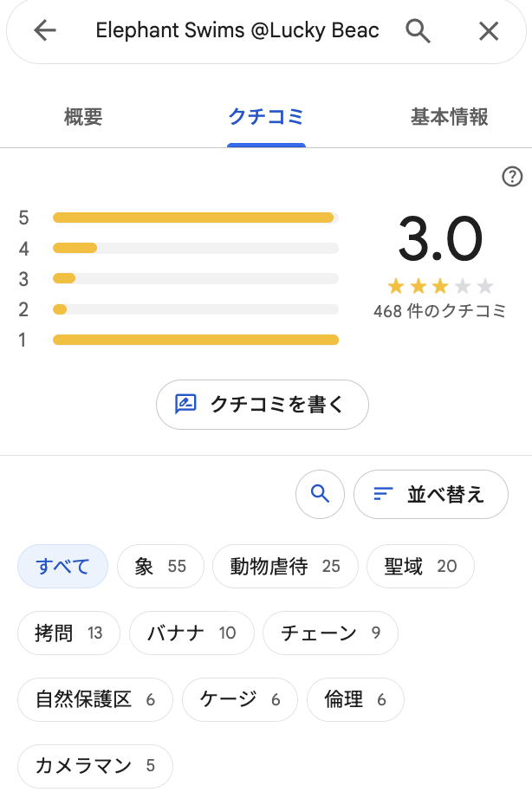The image size is (532, 792).
Task: Clear the search with X icon
Action: 489,31
